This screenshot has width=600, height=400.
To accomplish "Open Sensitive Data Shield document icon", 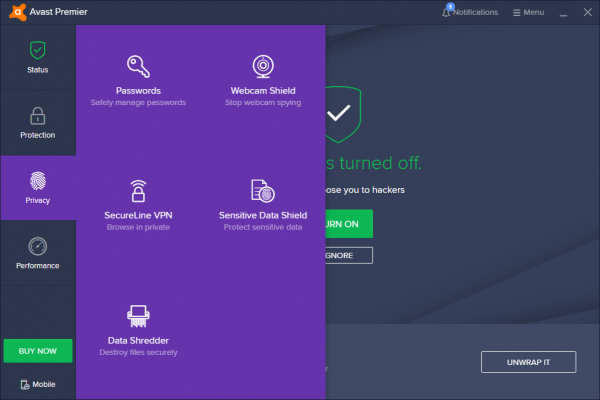I will click(x=262, y=190).
